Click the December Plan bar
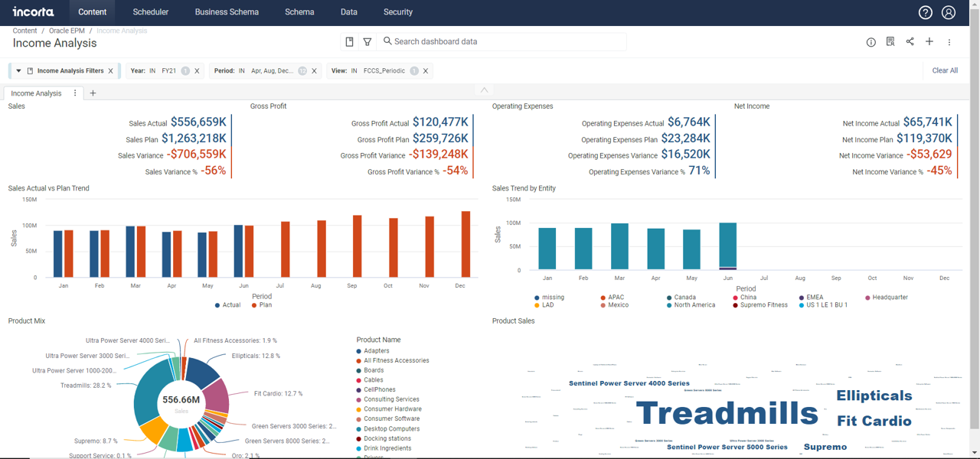The image size is (980, 459). click(x=465, y=244)
